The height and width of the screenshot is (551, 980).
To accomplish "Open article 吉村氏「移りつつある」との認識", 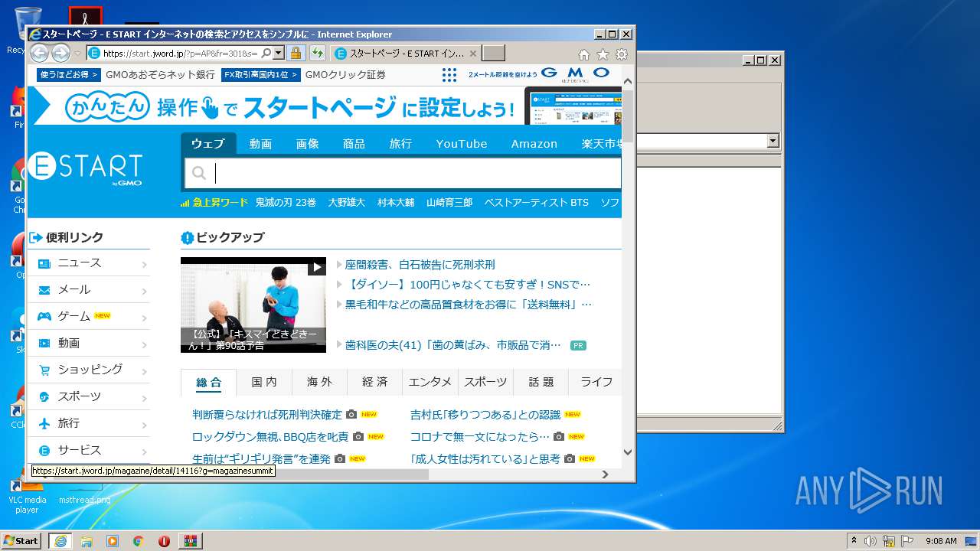I will coord(485,415).
